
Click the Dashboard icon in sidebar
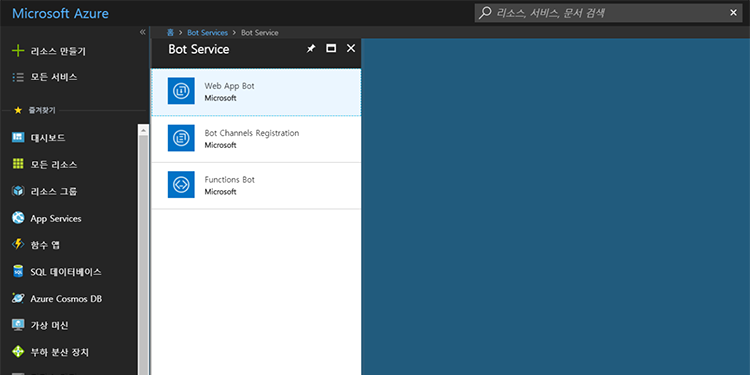tap(18, 138)
